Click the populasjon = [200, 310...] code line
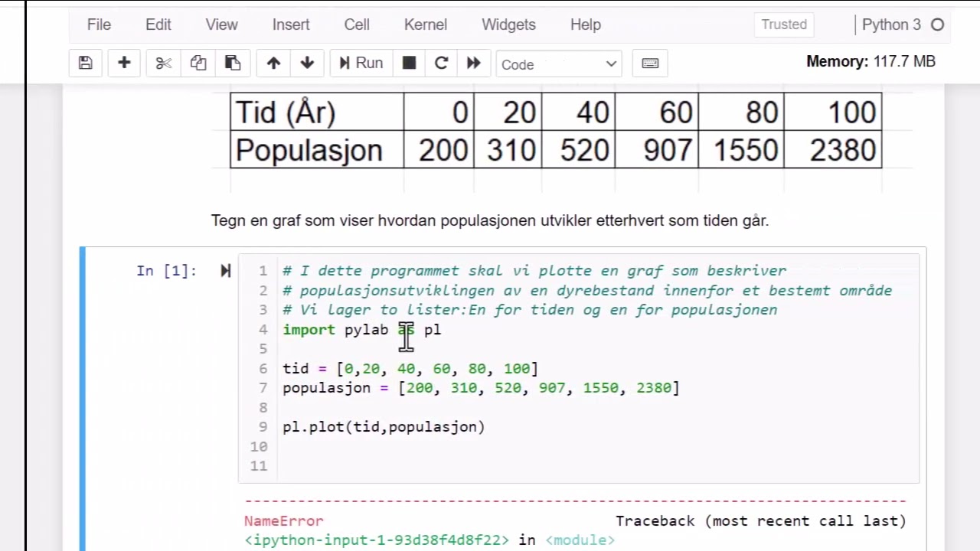 click(481, 388)
